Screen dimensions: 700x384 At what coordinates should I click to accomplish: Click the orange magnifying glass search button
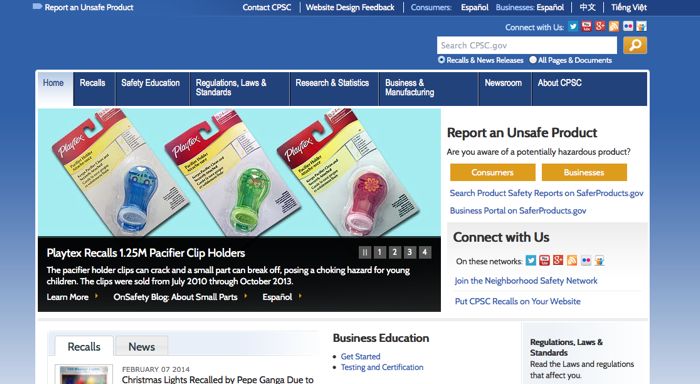(635, 45)
